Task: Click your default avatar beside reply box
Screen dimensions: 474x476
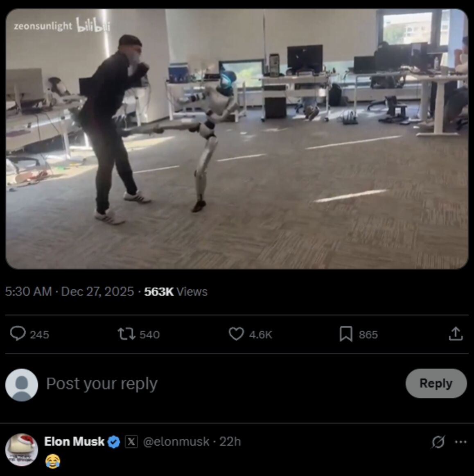Action: pyautogui.click(x=22, y=385)
